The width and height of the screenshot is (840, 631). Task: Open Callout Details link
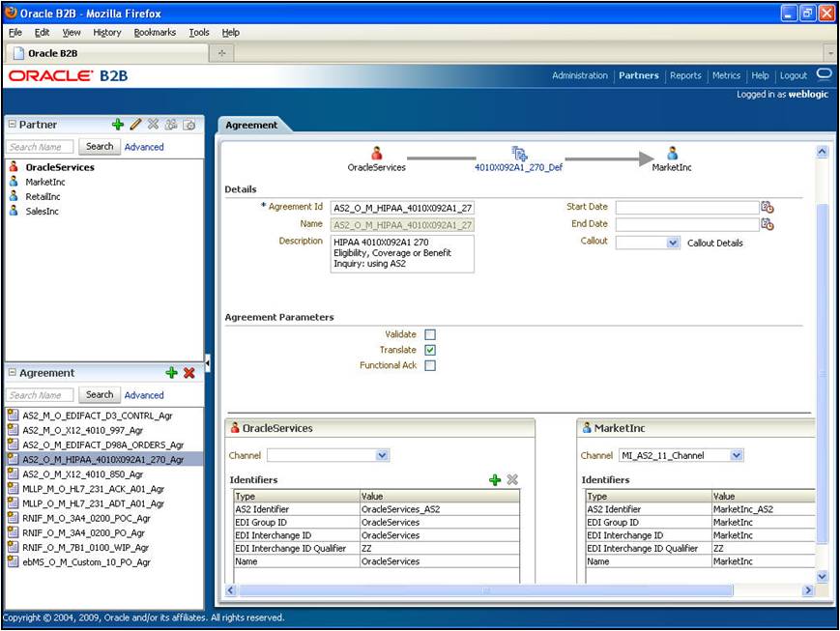714,244
